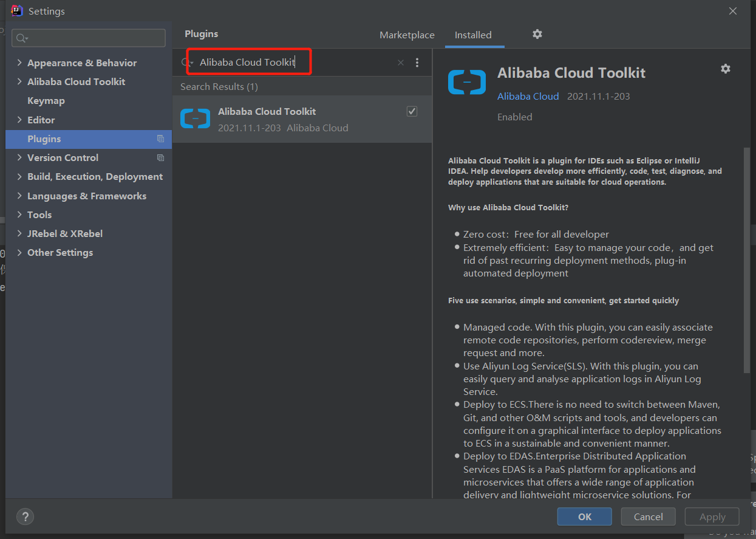Select Plugins in settings tree

(x=89, y=139)
